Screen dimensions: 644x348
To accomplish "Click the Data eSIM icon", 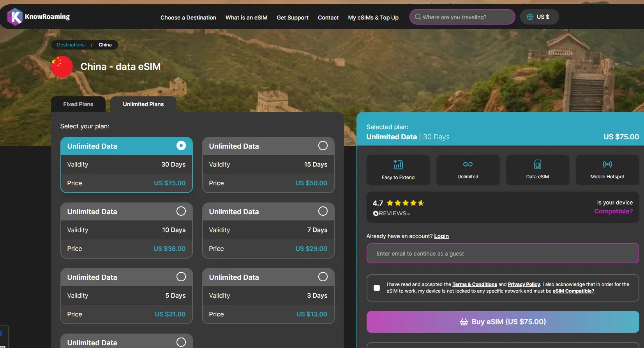I will 538,164.
